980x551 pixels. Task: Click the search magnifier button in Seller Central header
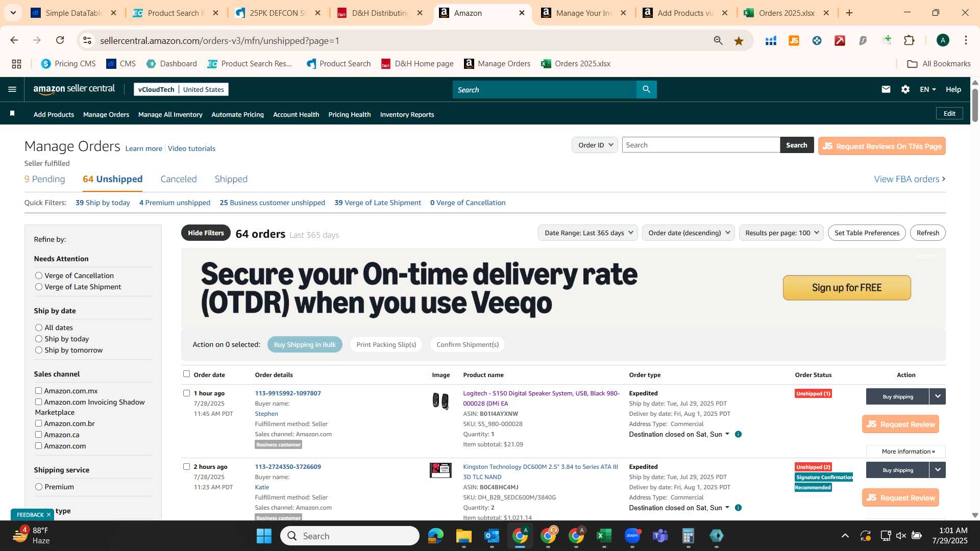click(x=646, y=89)
